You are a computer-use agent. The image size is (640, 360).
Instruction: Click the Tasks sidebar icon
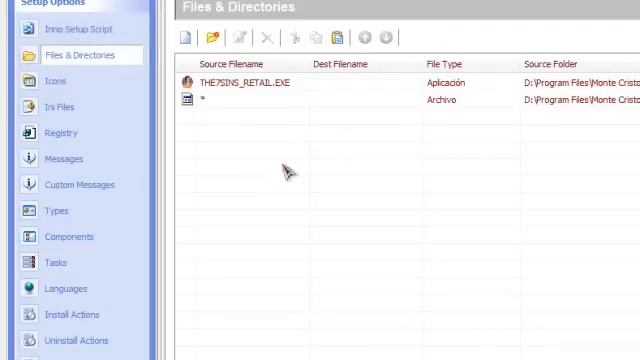click(x=29, y=262)
